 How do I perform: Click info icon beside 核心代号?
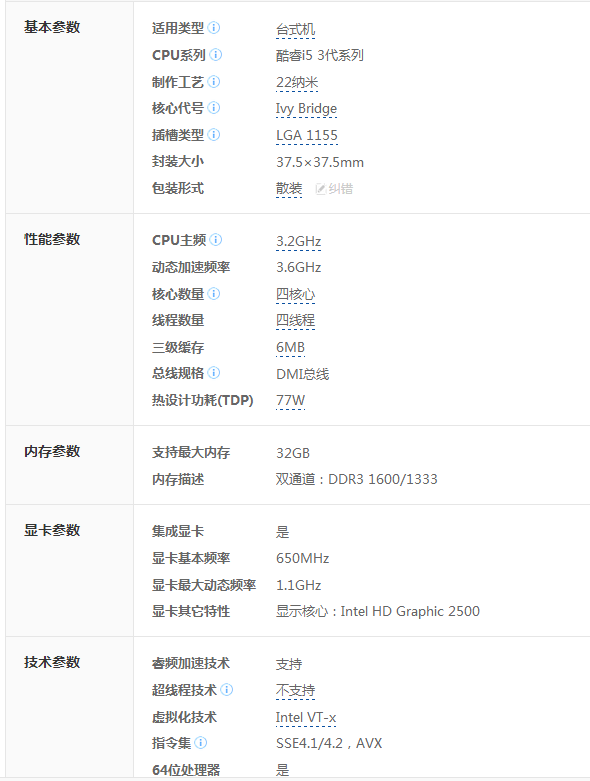point(214,108)
